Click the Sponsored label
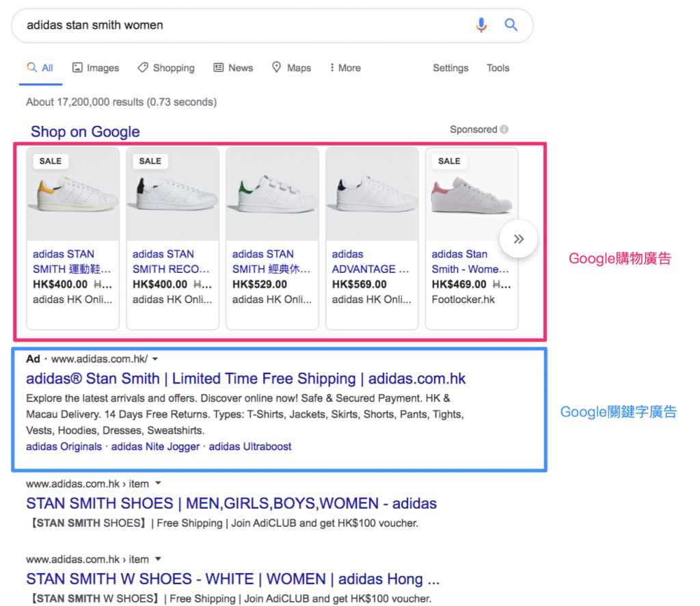Viewport: 700px width, 606px height. [x=473, y=129]
